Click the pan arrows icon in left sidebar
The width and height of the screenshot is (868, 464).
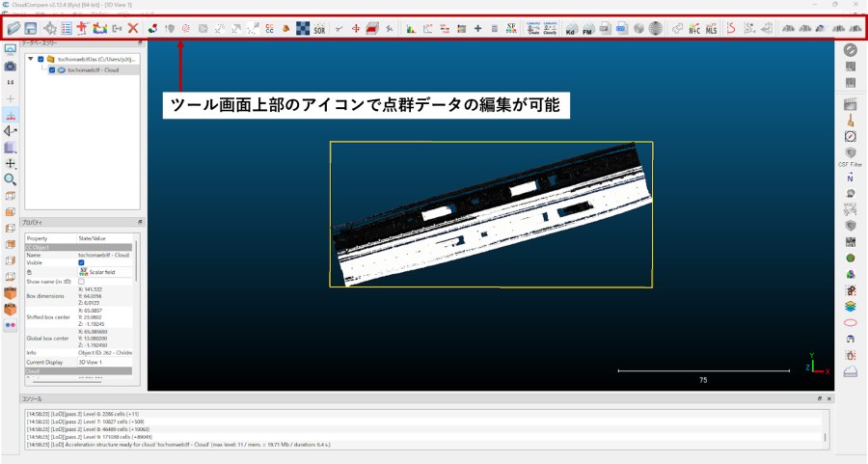pos(10,163)
